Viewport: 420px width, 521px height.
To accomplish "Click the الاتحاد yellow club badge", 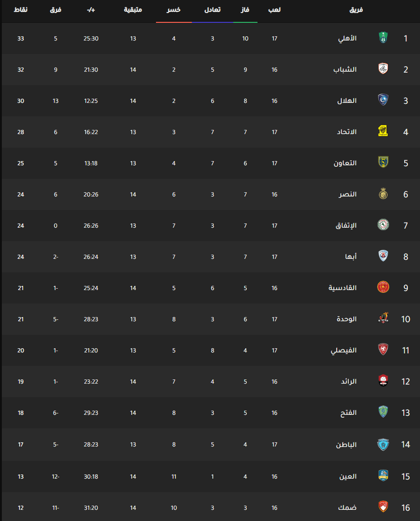I will coord(383,131).
